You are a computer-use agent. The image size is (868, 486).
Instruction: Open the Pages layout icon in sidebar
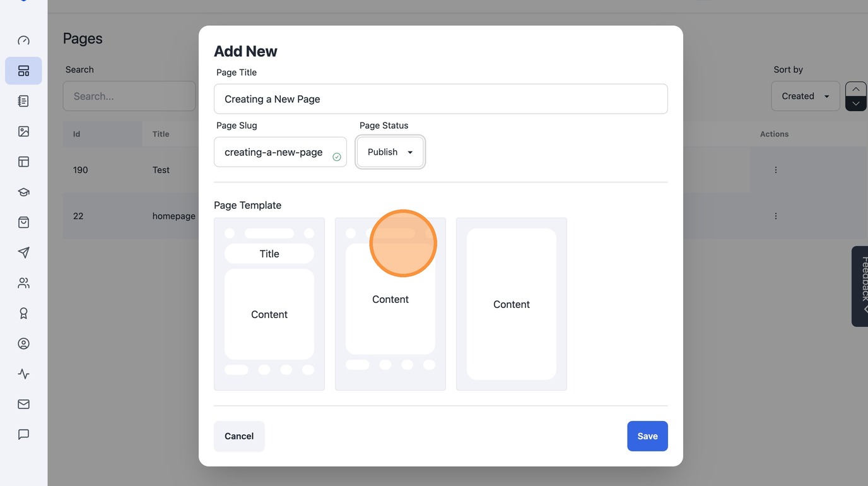pyautogui.click(x=23, y=71)
